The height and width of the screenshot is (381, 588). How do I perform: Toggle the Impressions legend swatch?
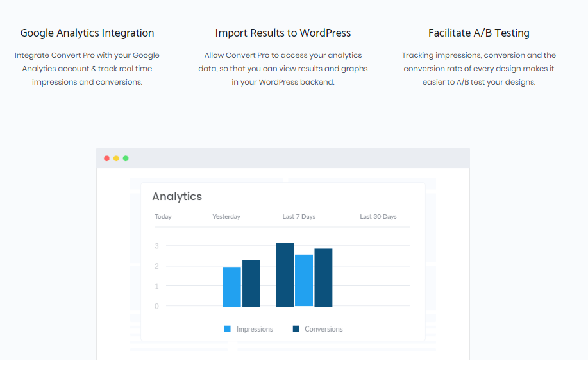(x=227, y=329)
